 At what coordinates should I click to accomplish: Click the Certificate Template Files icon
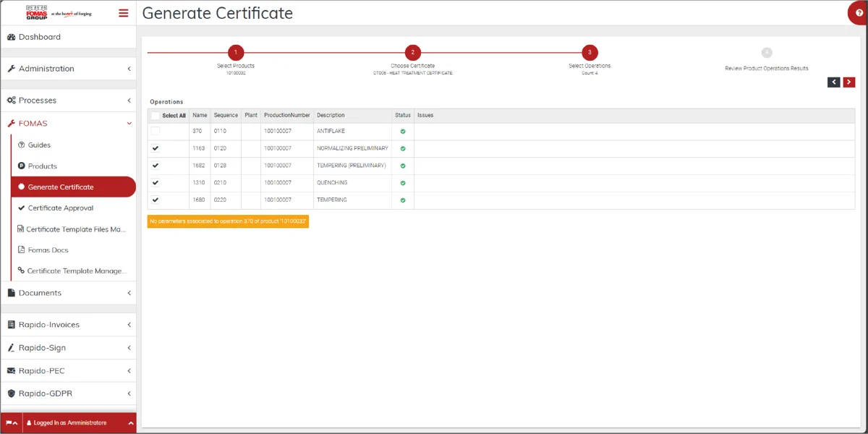click(x=21, y=229)
